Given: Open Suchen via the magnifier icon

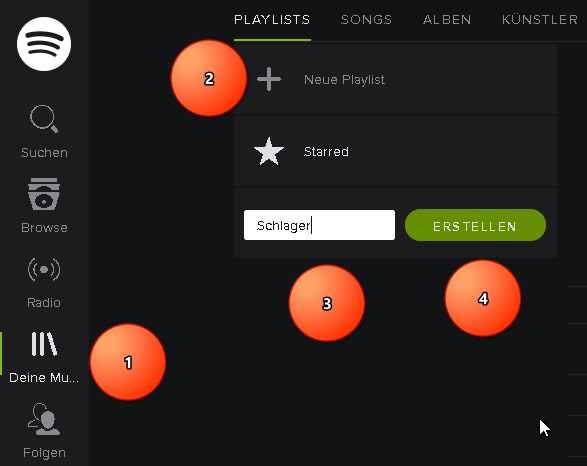Looking at the screenshot, I should [44, 119].
